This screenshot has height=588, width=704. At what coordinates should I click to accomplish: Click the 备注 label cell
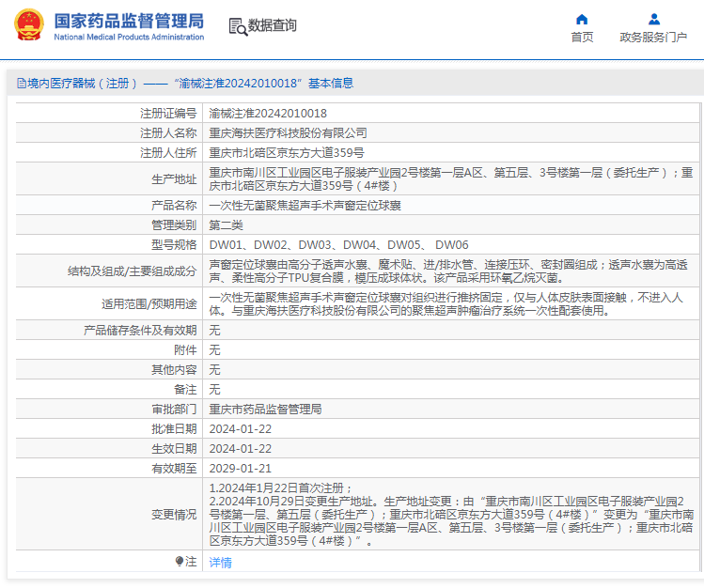[110, 390]
